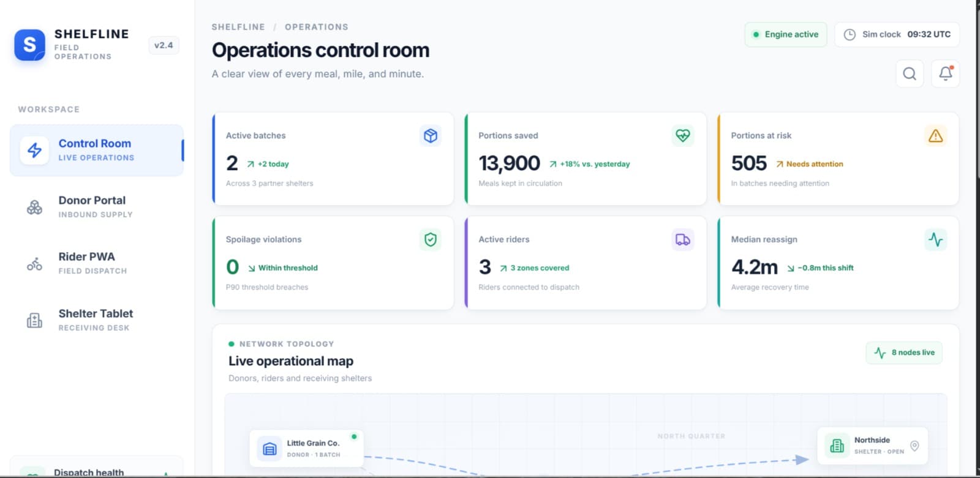Click the Sim clock icon
Viewport: 980px width, 478px height.
point(850,35)
